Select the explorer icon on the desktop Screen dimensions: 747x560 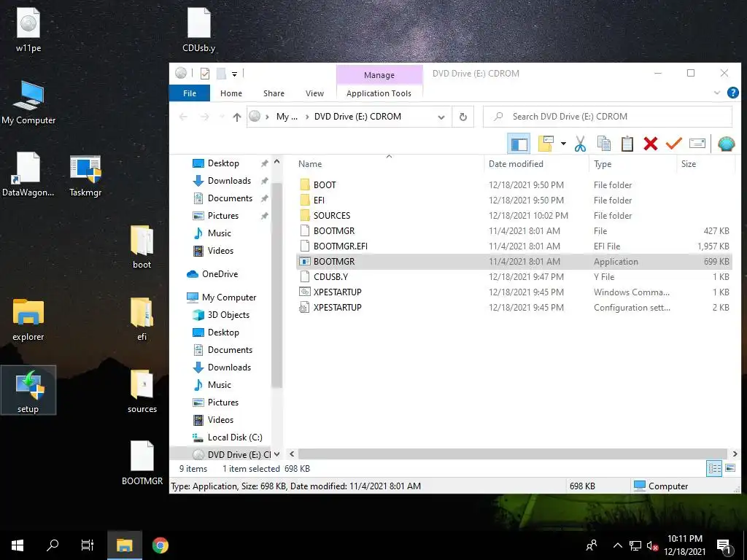pos(28,319)
